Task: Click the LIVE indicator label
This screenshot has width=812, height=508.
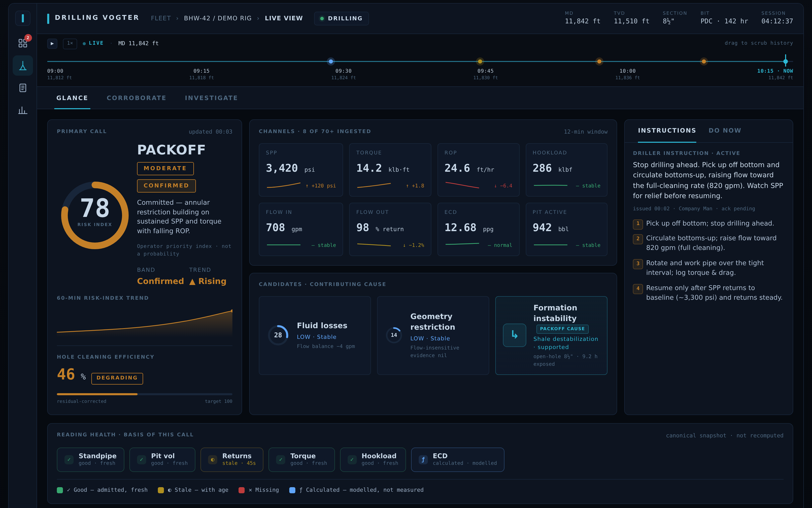Action: (93, 43)
